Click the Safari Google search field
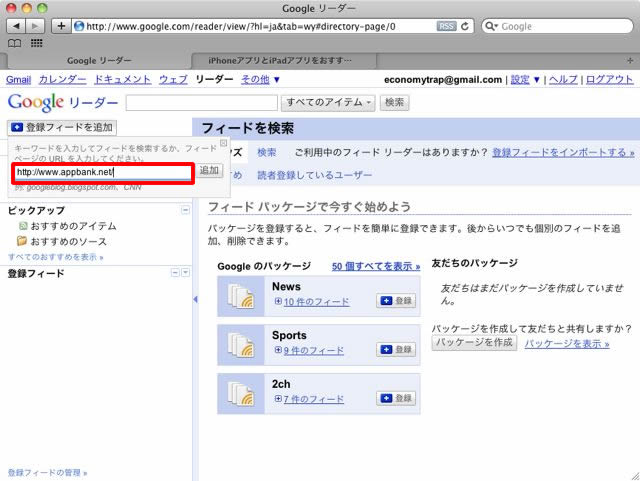 click(557, 27)
